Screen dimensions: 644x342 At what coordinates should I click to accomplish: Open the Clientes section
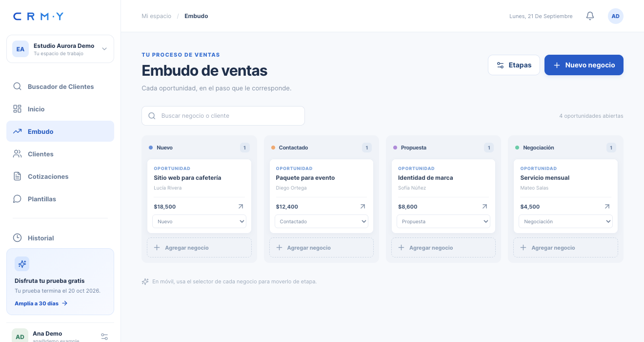click(60, 154)
